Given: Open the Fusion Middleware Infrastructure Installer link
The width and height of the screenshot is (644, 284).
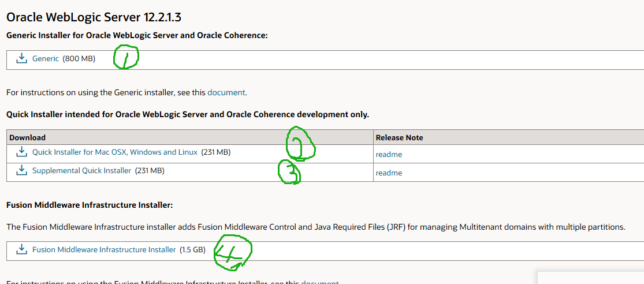Looking at the screenshot, I should (104, 249).
